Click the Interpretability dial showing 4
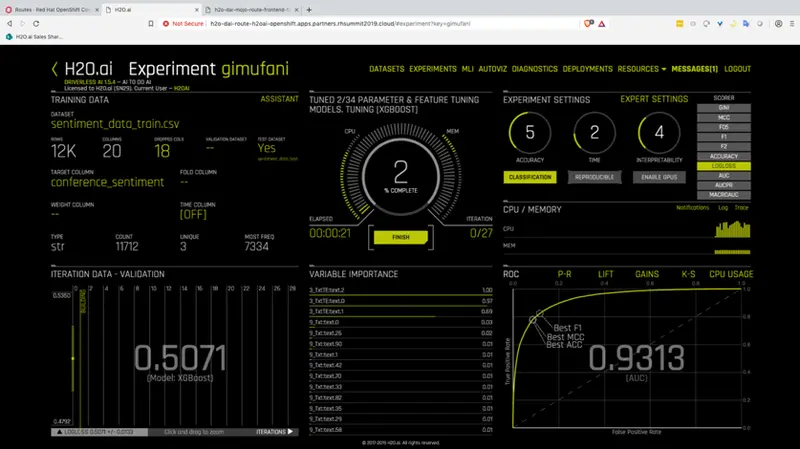The image size is (800, 449). (659, 133)
